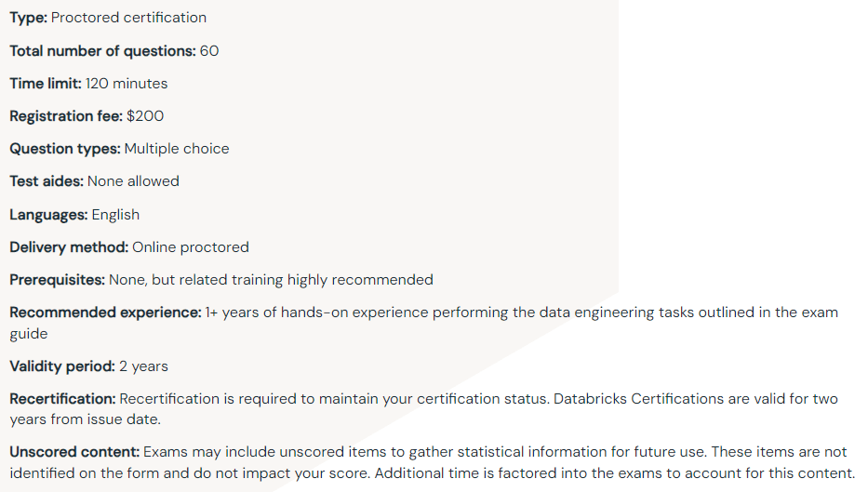Click the 'English' language value
The height and width of the screenshot is (492, 868).
click(115, 215)
